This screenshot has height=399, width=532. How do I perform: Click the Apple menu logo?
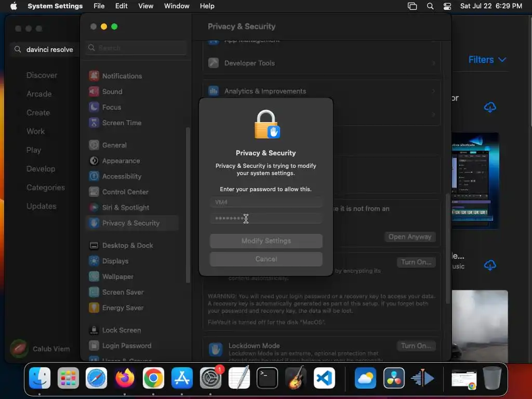(14, 6)
